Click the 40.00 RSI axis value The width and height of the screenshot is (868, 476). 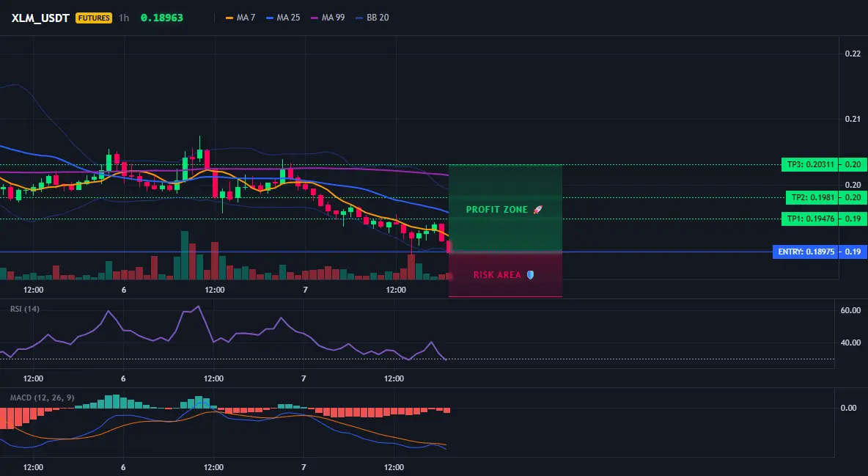point(851,343)
